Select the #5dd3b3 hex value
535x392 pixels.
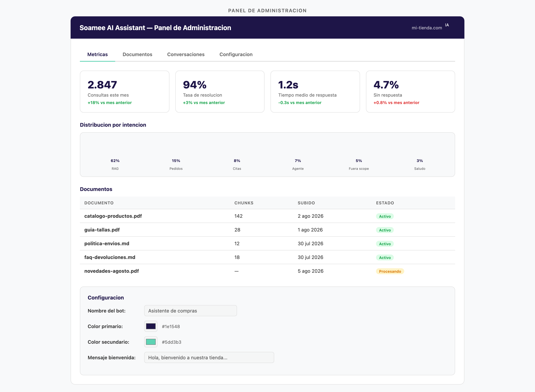(x=171, y=342)
